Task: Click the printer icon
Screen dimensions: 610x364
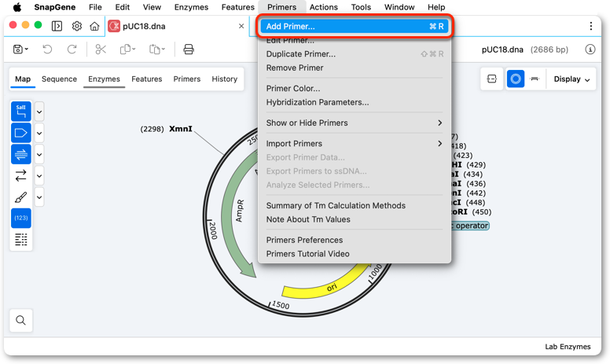Action: tap(189, 50)
